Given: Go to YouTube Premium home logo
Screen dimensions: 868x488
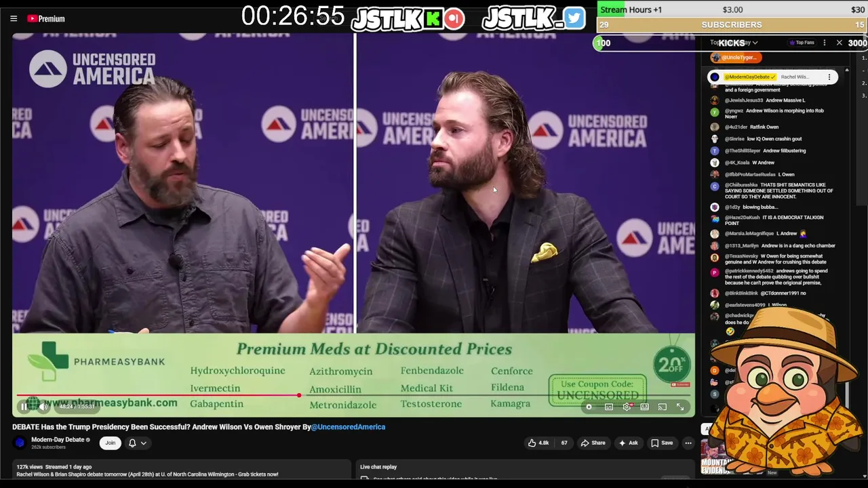Looking at the screenshot, I should click(x=46, y=19).
